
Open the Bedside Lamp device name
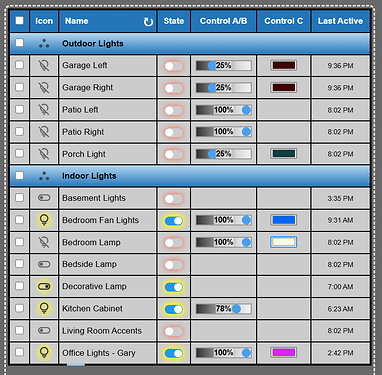tap(90, 264)
